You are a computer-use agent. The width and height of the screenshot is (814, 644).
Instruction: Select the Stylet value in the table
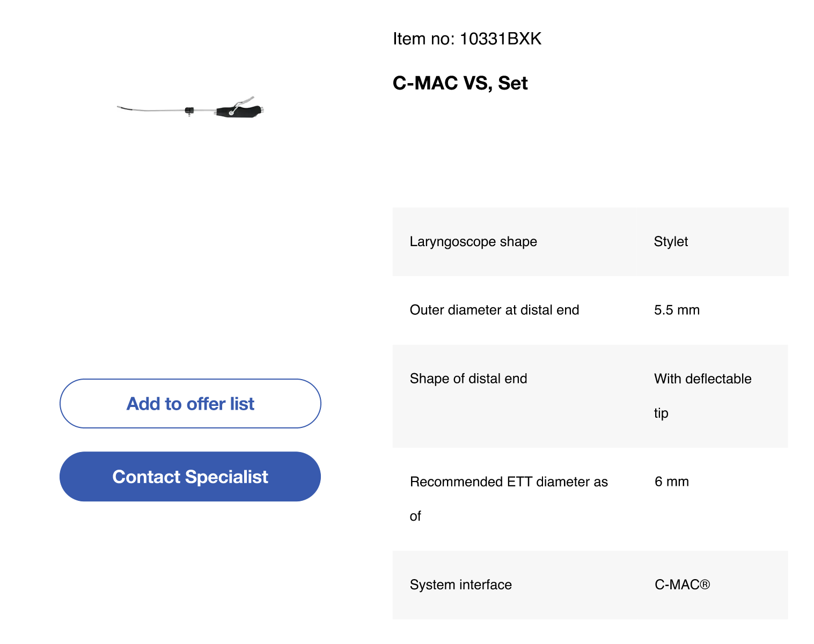(671, 241)
